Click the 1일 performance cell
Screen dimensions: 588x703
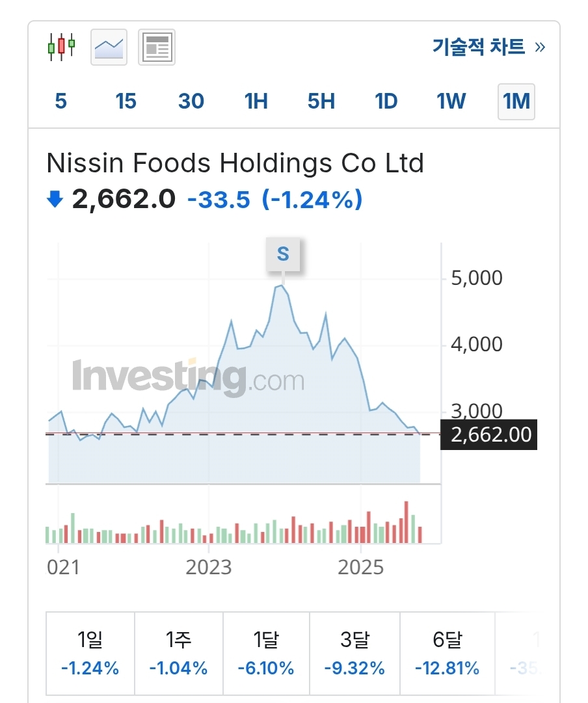click(x=90, y=654)
